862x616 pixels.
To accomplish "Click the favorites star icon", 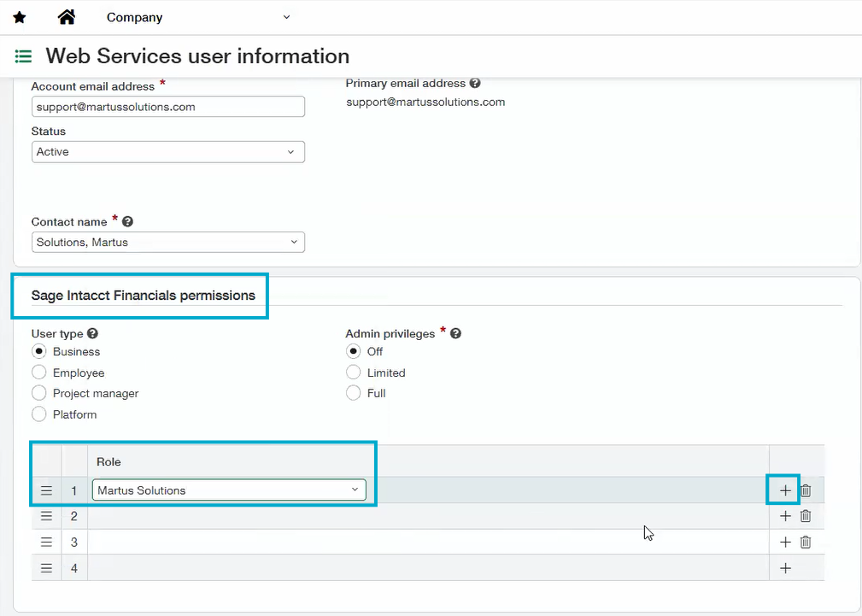I will coord(20,18).
